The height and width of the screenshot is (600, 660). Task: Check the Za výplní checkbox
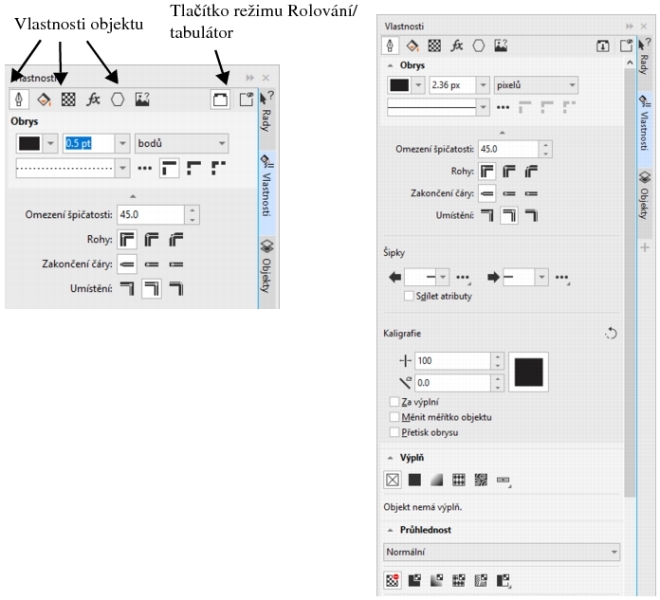tap(393, 400)
